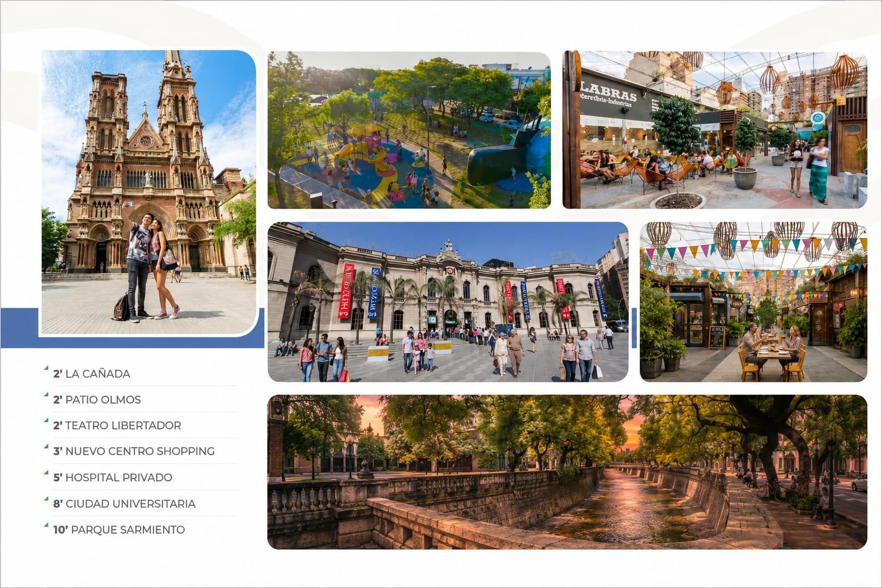Select the 2' LA CAÑADA list entry
Image resolution: width=882 pixels, height=588 pixels.
[x=92, y=374]
